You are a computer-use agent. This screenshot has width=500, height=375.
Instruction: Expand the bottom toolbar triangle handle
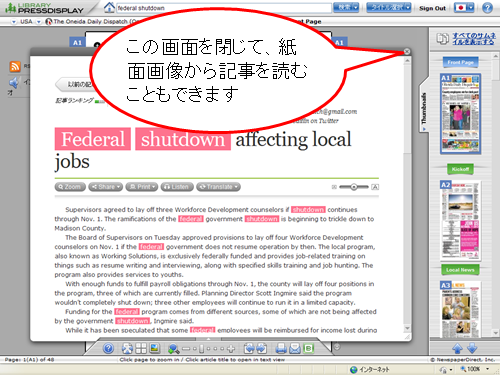click(x=209, y=339)
